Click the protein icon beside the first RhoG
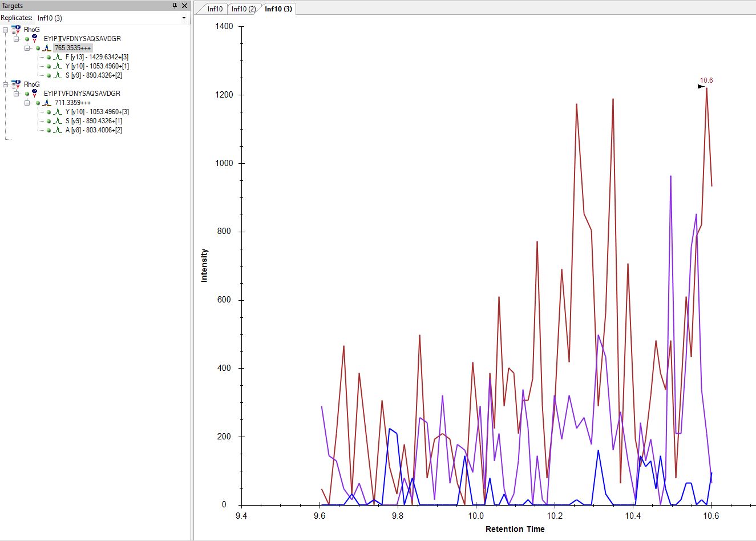Screen dimensions: 756x541 point(16,30)
